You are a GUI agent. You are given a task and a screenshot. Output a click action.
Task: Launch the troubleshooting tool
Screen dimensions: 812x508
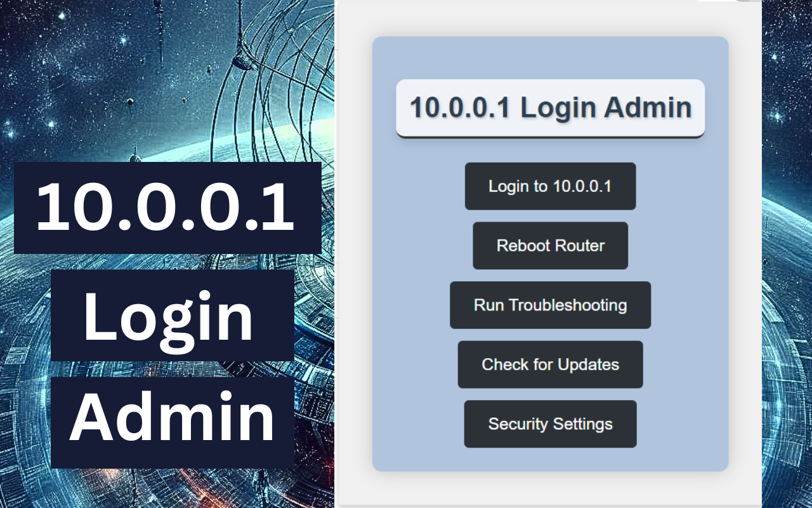pyautogui.click(x=550, y=305)
